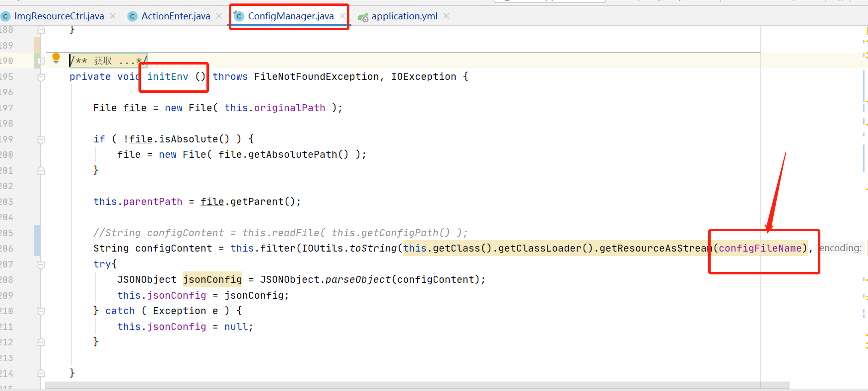Click the configFileName argument
Viewport: 868px width, 391px height.
click(x=760, y=249)
